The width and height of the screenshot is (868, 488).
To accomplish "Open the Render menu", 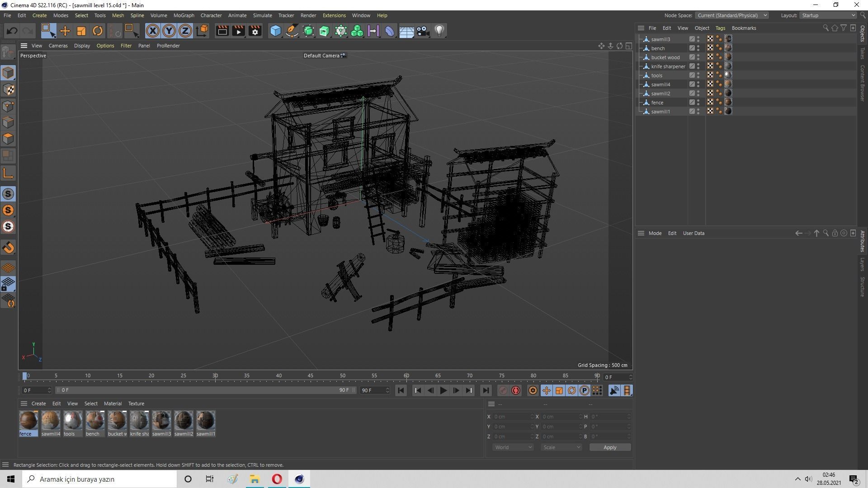I will click(308, 15).
